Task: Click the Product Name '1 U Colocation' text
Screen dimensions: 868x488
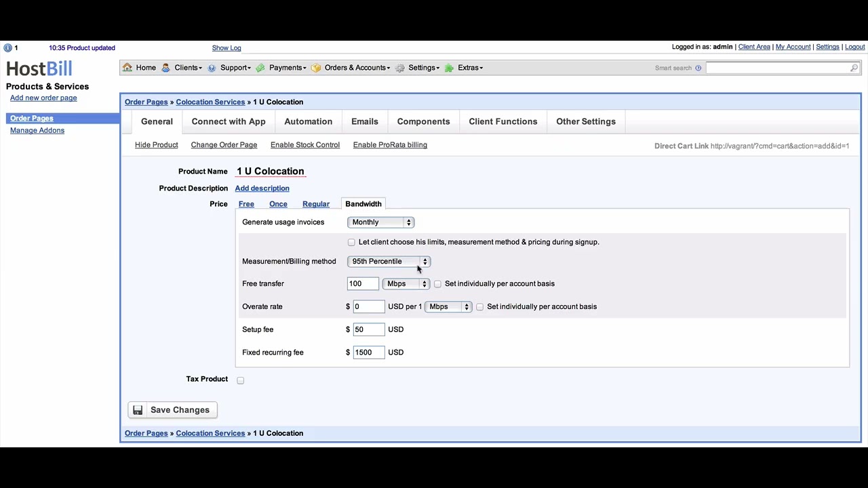Action: (x=270, y=171)
